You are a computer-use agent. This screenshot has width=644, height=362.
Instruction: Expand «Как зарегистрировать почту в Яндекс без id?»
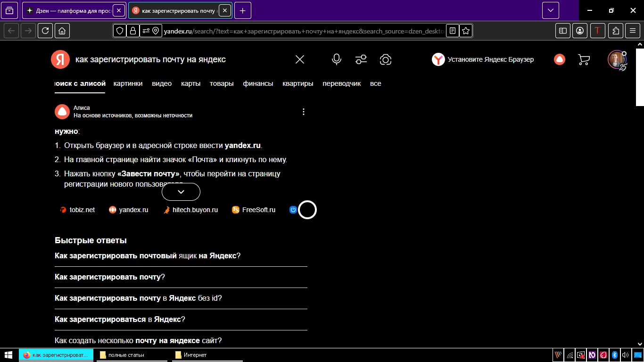pos(181,298)
